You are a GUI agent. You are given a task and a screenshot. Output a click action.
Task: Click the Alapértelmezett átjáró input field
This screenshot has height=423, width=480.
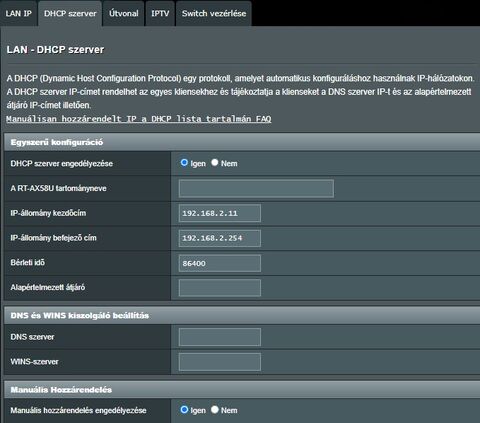tap(220, 288)
